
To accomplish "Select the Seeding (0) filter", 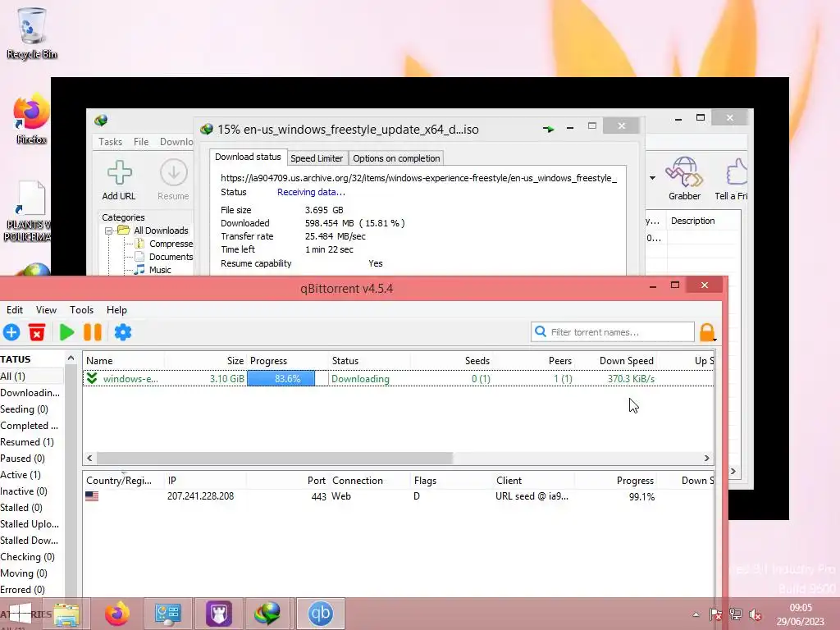I will point(24,409).
